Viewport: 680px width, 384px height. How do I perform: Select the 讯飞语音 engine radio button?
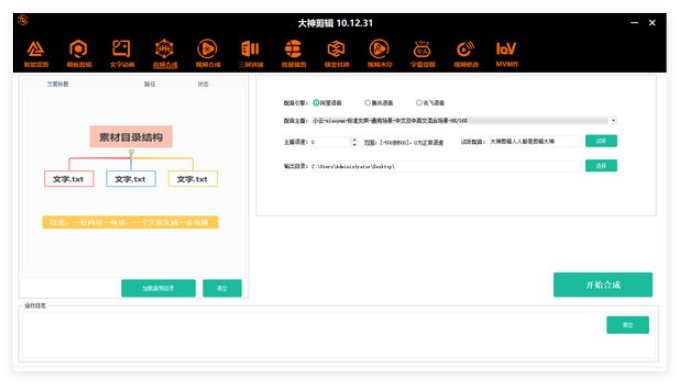point(418,103)
